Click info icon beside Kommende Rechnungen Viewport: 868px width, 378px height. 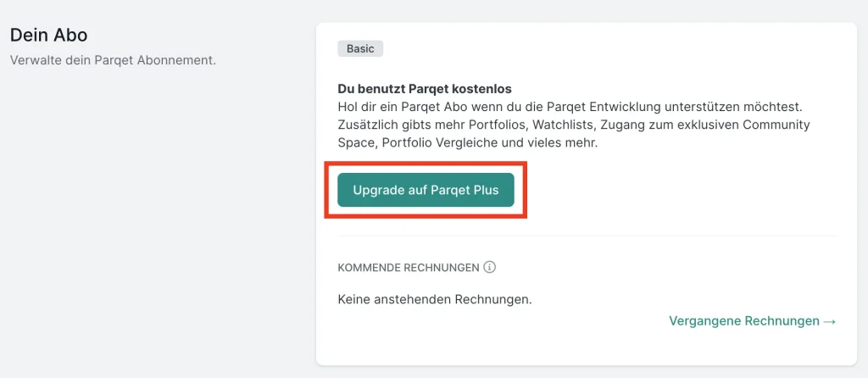click(489, 267)
